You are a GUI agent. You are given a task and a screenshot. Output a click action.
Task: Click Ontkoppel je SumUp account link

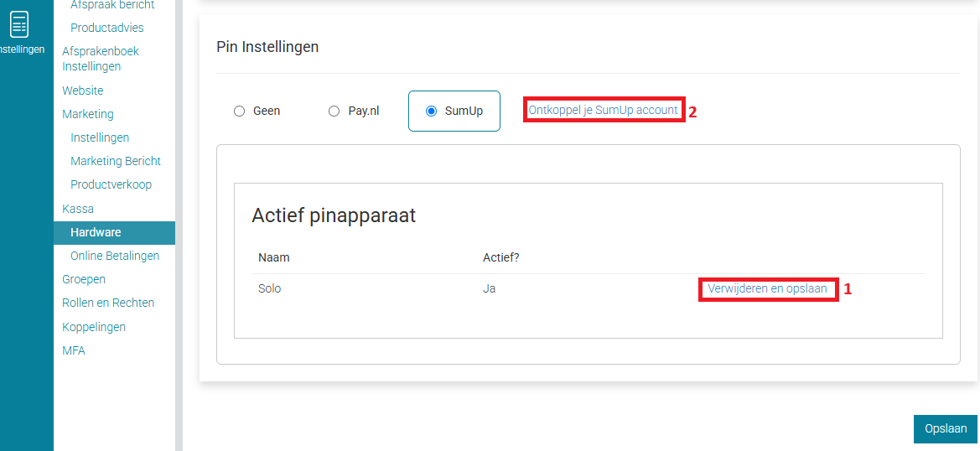[603, 110]
